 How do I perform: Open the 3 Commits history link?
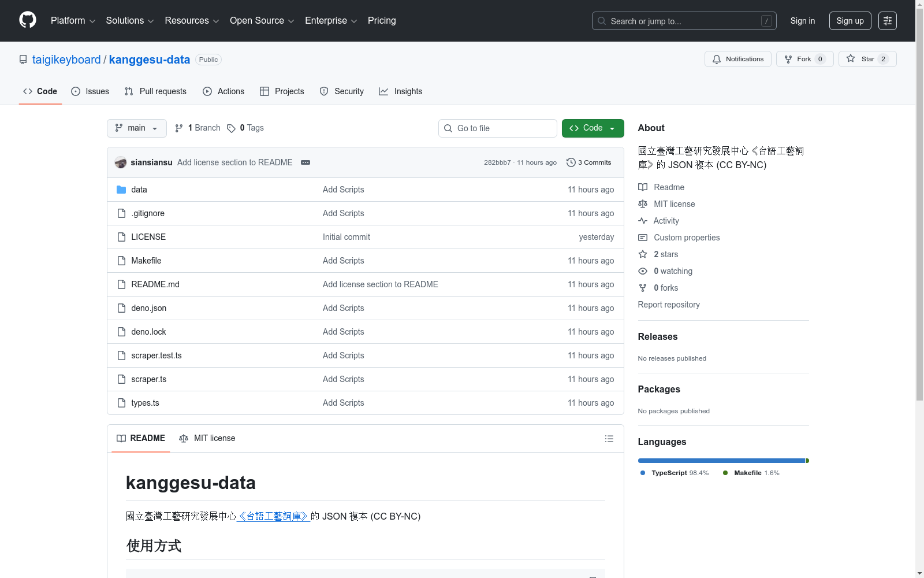[589, 162]
